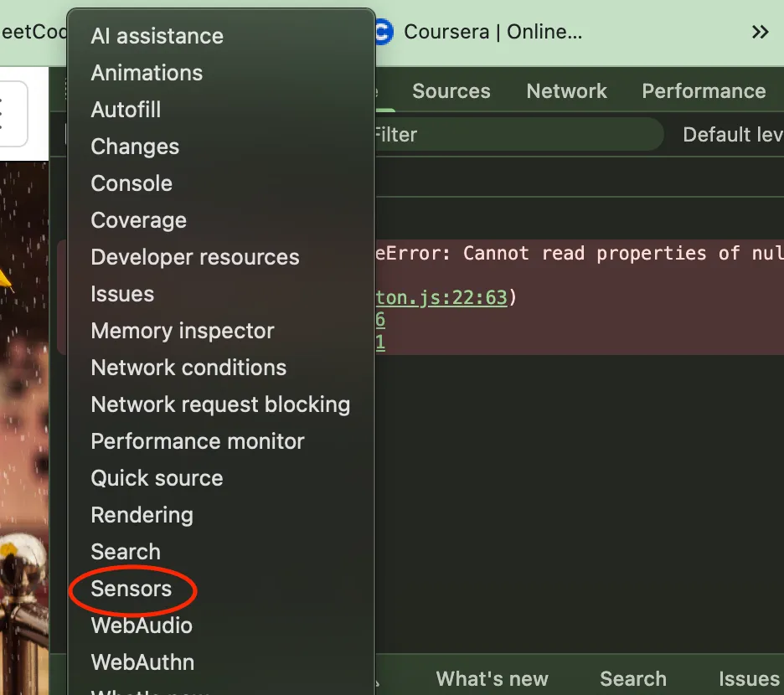This screenshot has width=784, height=695.
Task: Choose Network request blocking option
Action: point(220,404)
